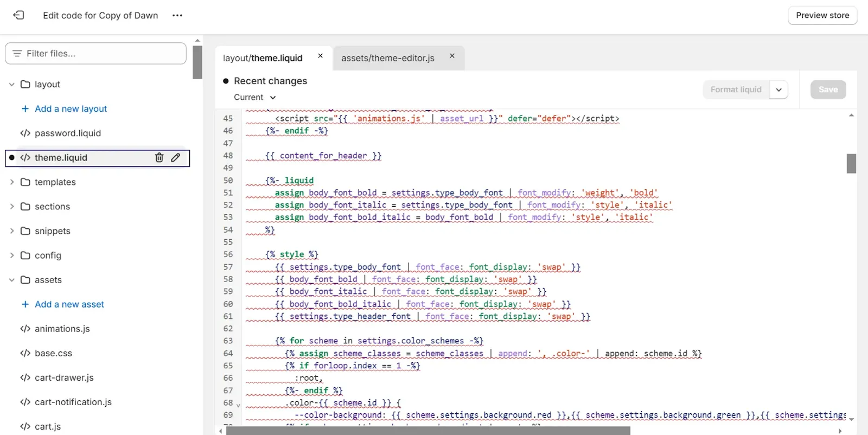
Task: Click the code editor vertical scrollbar thumb
Action: (x=851, y=163)
